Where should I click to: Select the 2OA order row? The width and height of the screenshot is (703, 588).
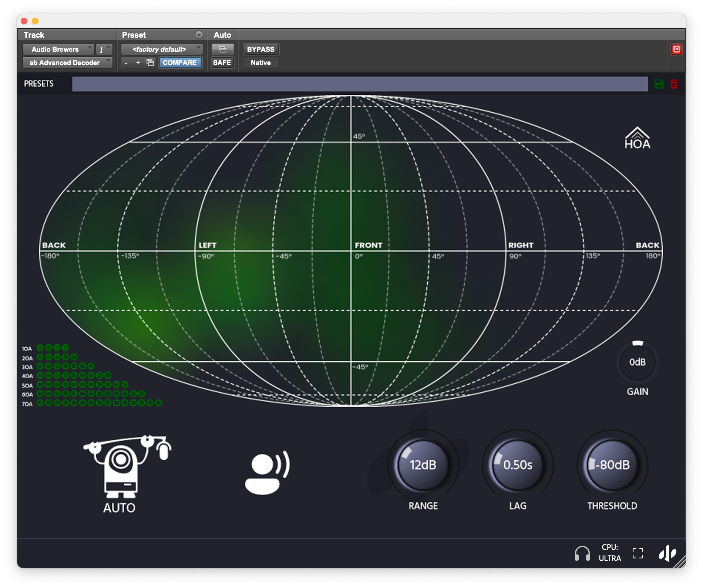50,357
